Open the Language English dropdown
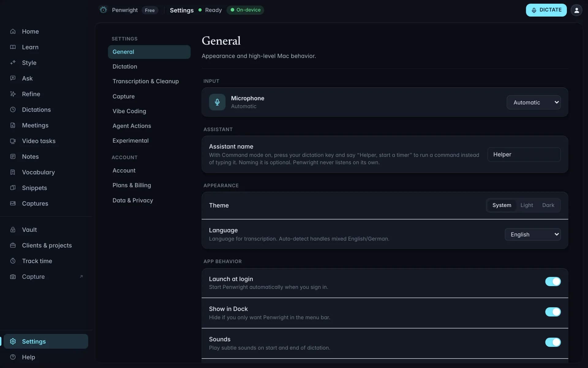Viewport: 588px width, 368px height. [x=533, y=234]
